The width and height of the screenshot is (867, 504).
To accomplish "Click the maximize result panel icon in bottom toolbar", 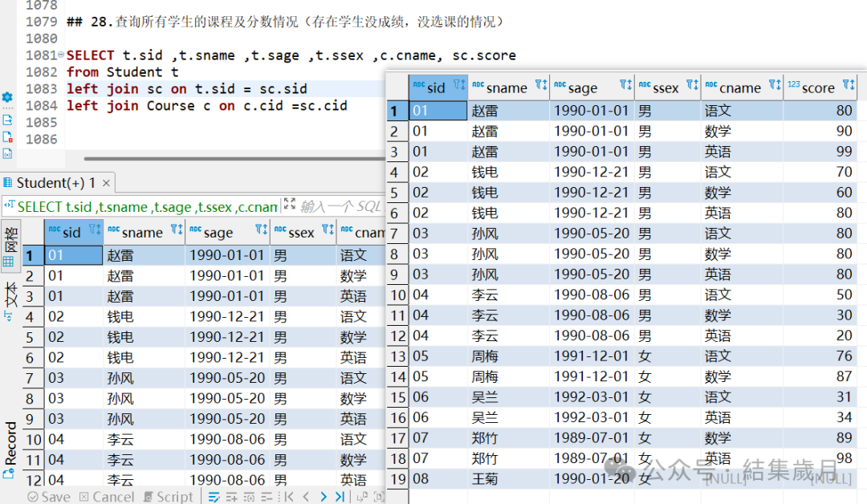I will 379,497.
